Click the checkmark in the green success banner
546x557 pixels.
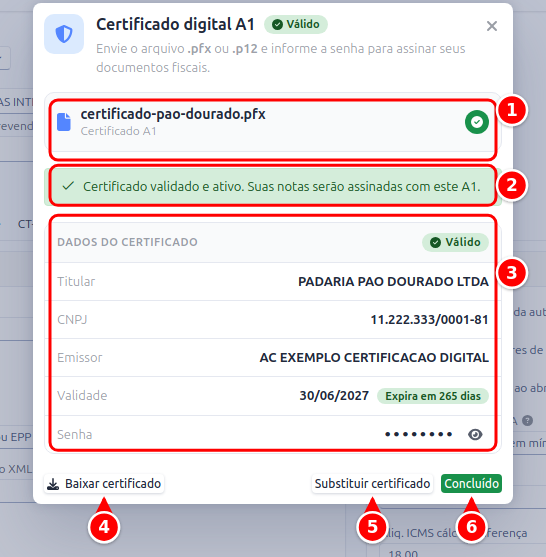68,186
